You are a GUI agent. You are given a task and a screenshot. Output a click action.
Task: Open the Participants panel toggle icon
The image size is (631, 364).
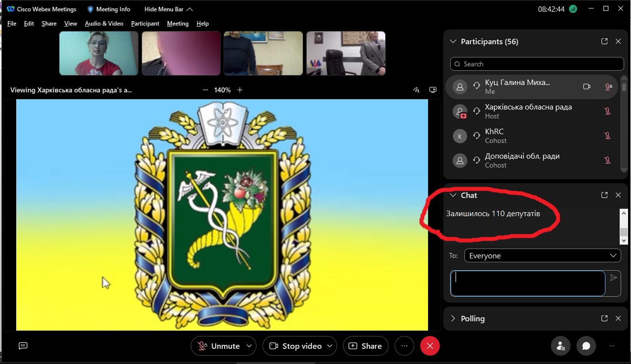[x=561, y=346]
